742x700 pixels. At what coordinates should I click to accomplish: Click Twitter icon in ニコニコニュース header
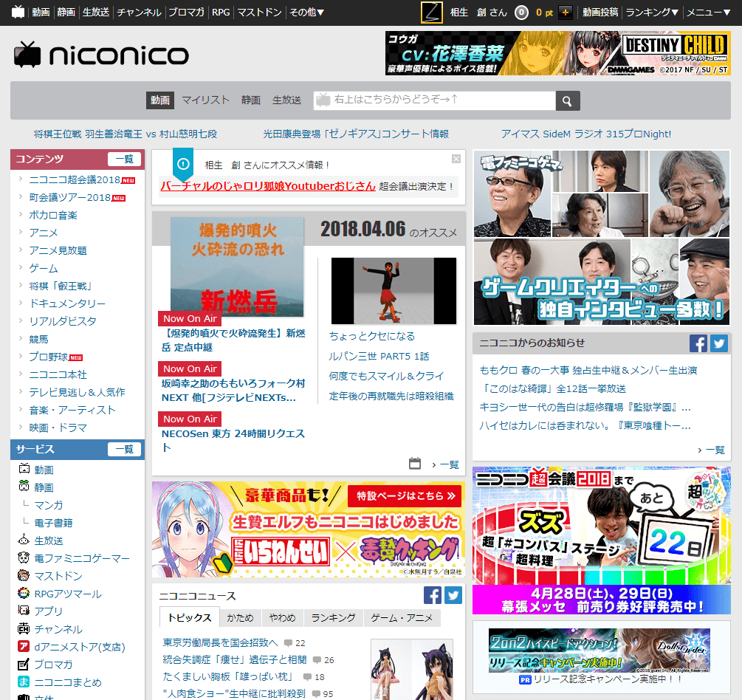tap(453, 595)
